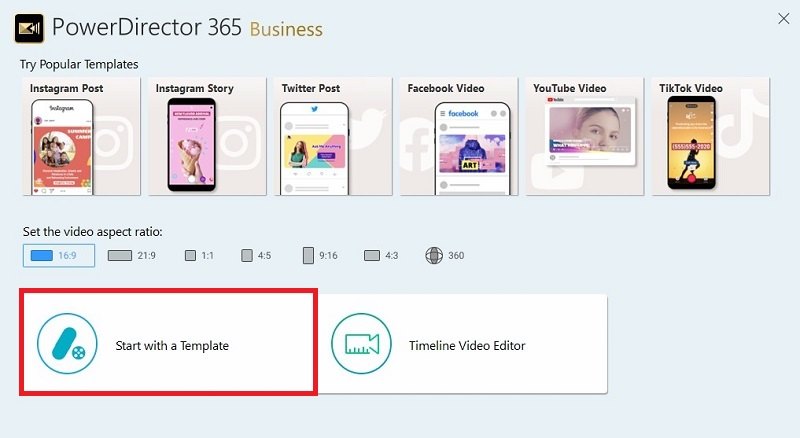This screenshot has height=438, width=800.
Task: Select the 16:9 aspect ratio
Action: click(x=59, y=255)
